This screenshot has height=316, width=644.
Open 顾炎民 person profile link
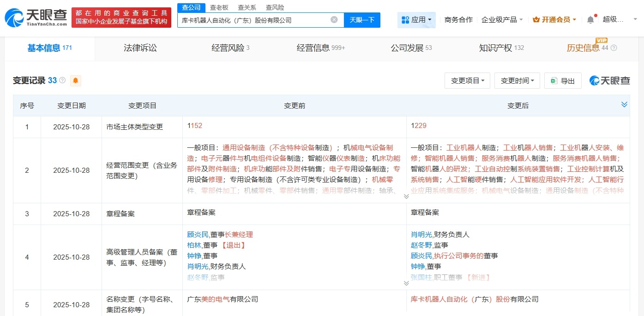pos(197,234)
